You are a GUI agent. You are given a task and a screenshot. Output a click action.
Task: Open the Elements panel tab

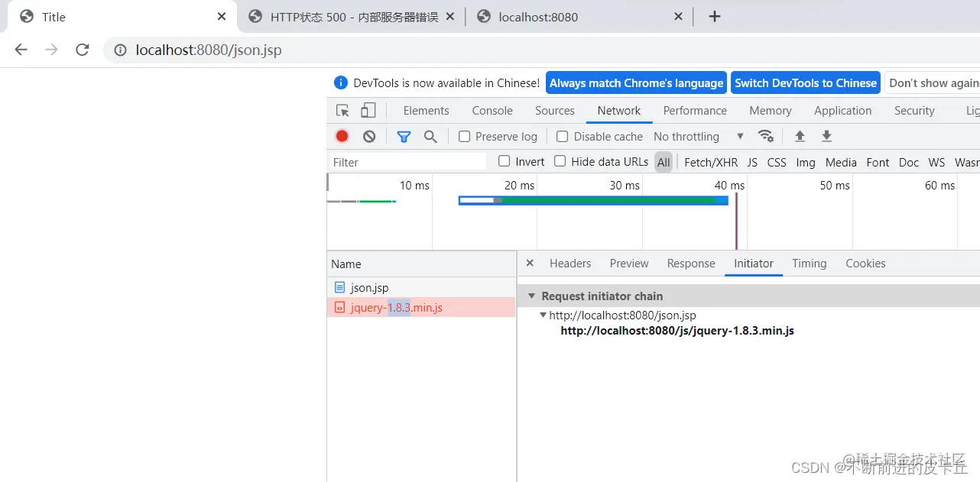tap(426, 110)
